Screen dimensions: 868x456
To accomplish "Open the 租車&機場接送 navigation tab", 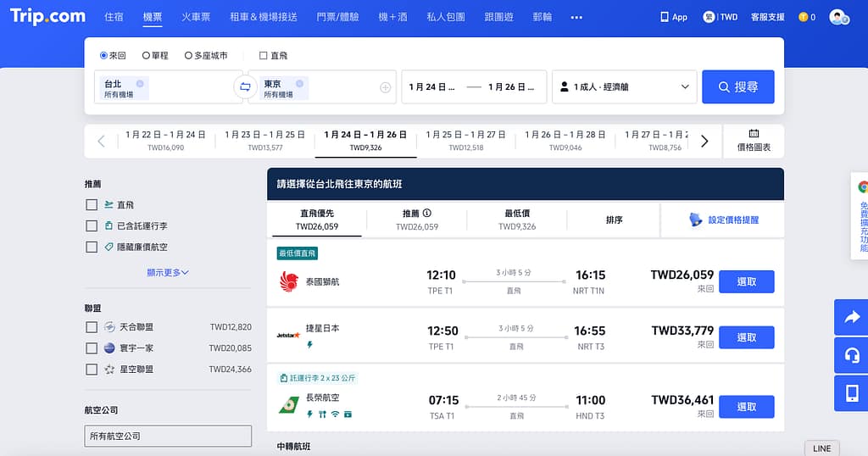I will 264,17.
